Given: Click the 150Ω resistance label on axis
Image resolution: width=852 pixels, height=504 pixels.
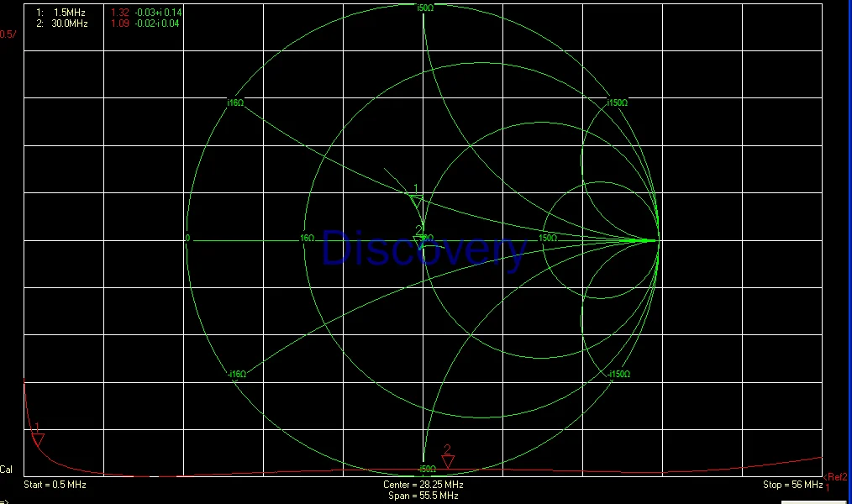Looking at the screenshot, I should 548,238.
